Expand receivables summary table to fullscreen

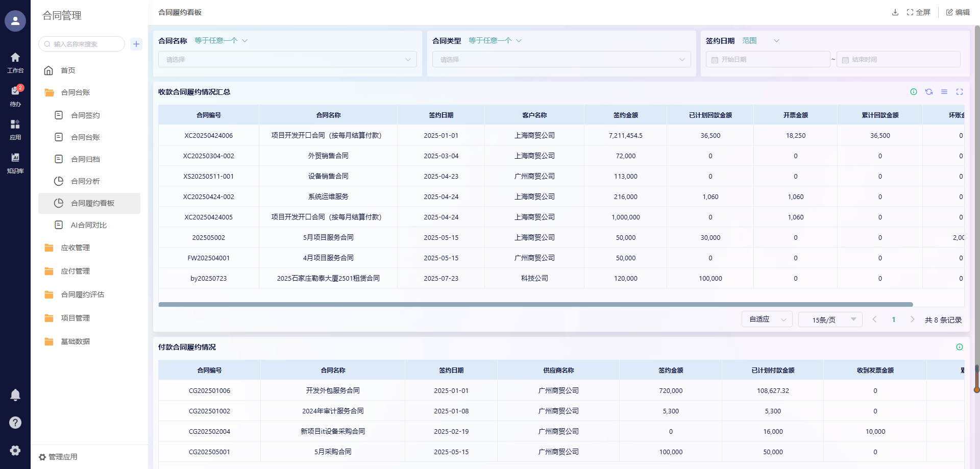[x=960, y=92]
